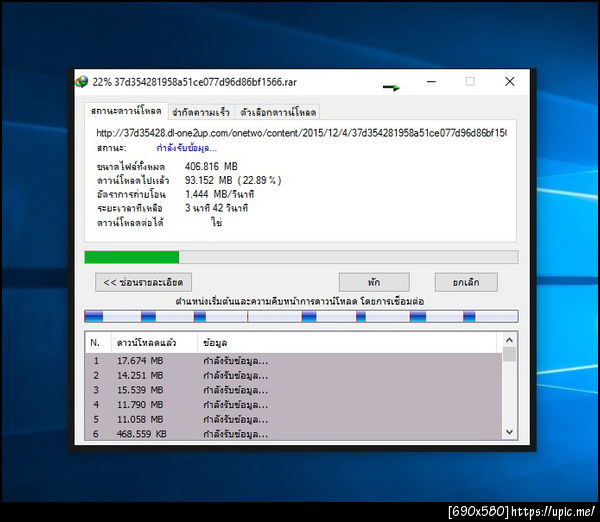Click the scroll up arrow in connection list
The image size is (600, 522).
[x=509, y=340]
